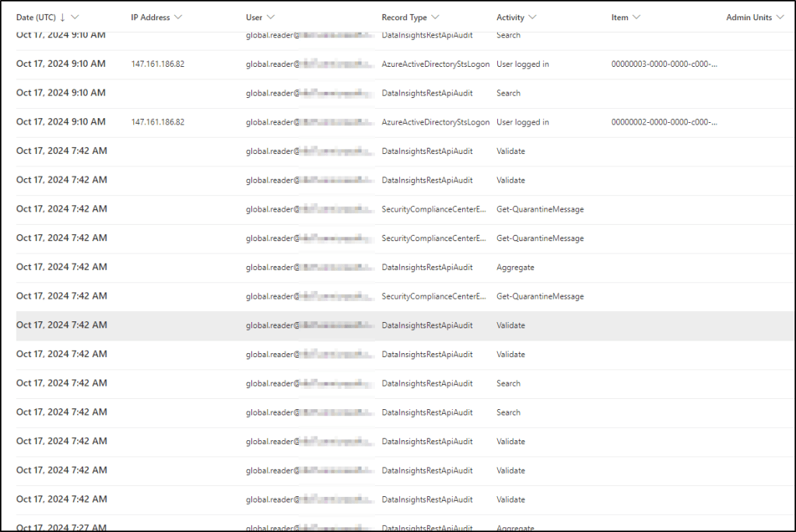The width and height of the screenshot is (796, 532).
Task: Open the bottommost Get-QuarantineMessage entry
Action: tap(540, 296)
